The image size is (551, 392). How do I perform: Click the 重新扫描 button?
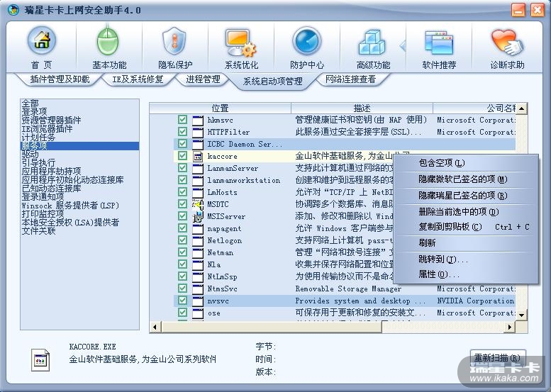click(498, 358)
